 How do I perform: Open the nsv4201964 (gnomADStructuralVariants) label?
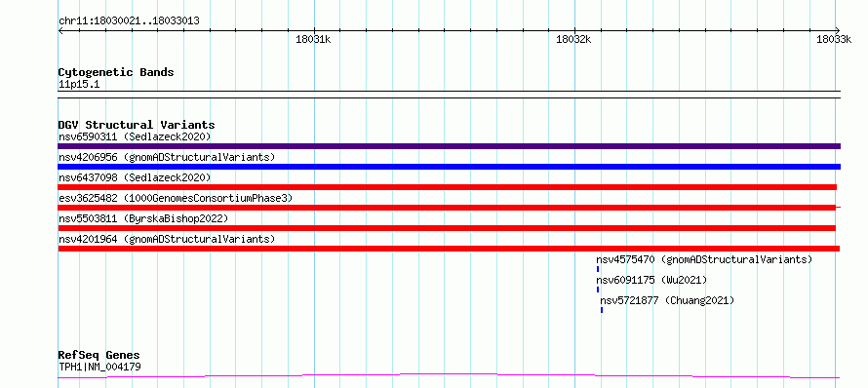tap(167, 239)
